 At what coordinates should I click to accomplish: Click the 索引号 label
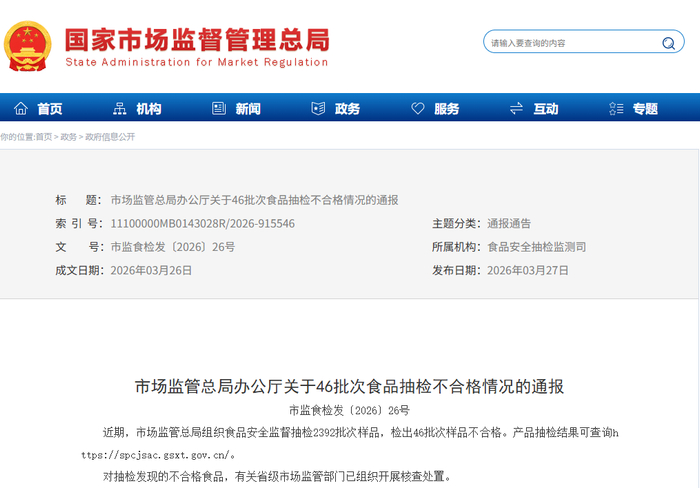point(79,223)
